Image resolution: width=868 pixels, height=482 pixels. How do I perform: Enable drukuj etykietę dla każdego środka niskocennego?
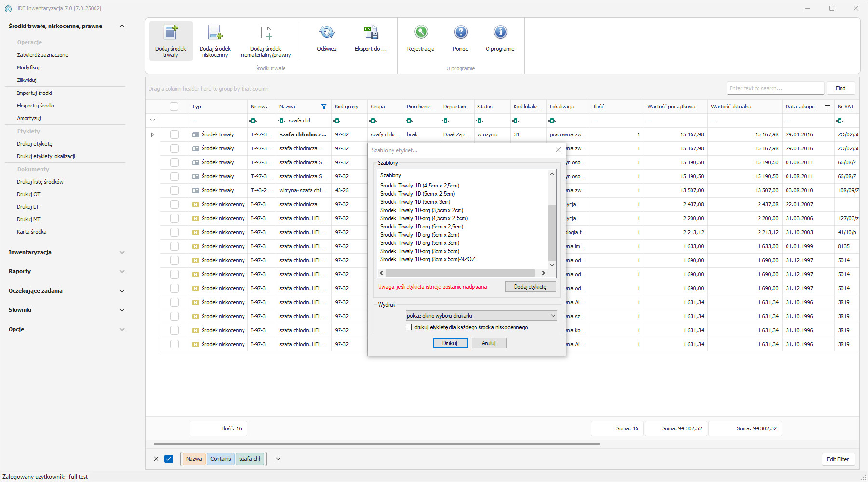click(x=409, y=327)
